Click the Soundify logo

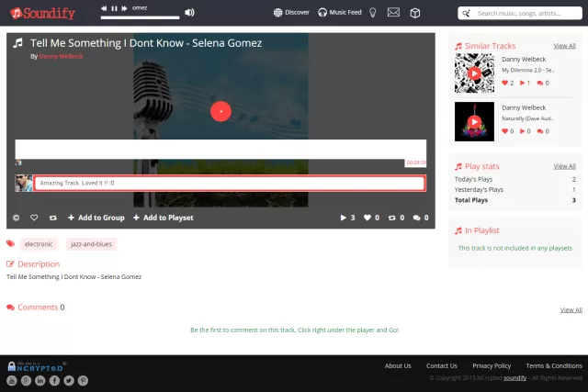(x=42, y=13)
